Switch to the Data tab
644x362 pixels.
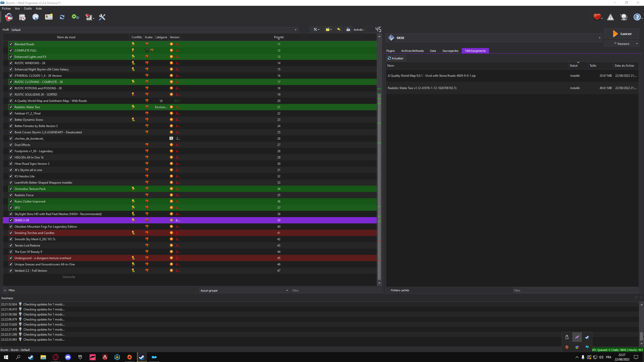tap(433, 51)
